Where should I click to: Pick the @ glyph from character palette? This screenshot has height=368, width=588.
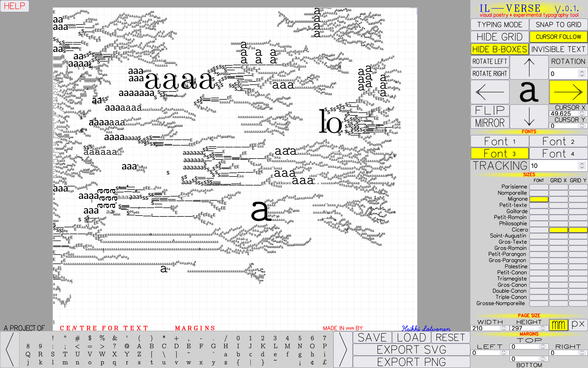coord(127,346)
